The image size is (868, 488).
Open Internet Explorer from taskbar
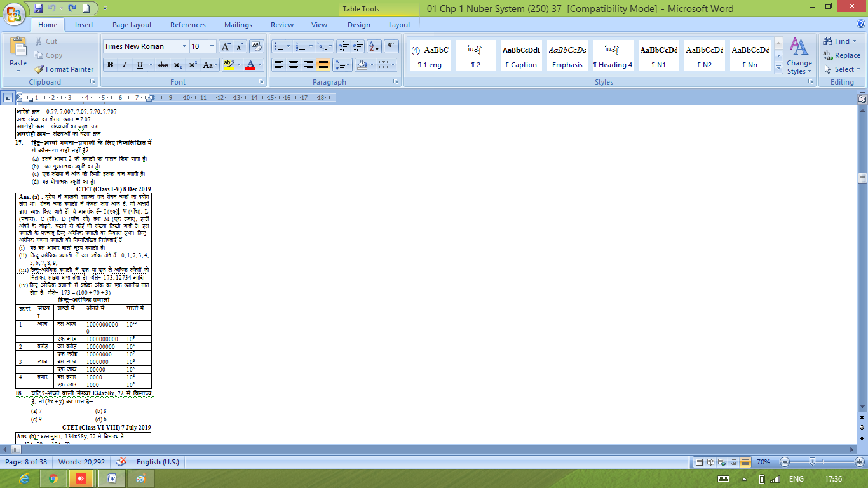(25, 478)
